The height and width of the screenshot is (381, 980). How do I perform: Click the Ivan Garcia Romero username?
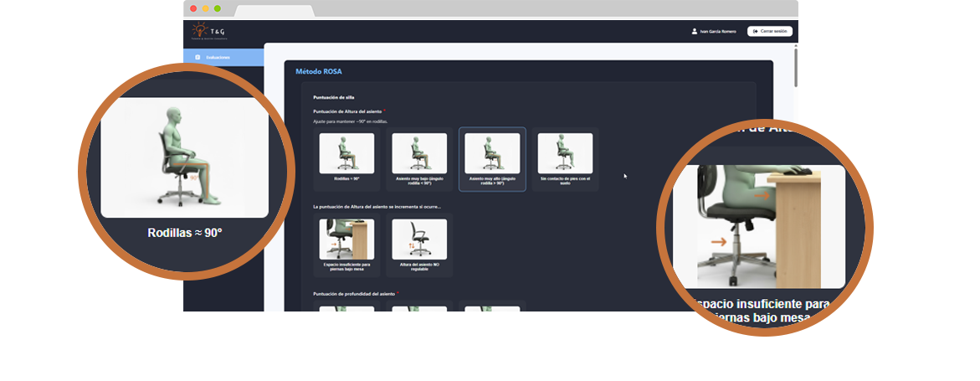(x=718, y=31)
